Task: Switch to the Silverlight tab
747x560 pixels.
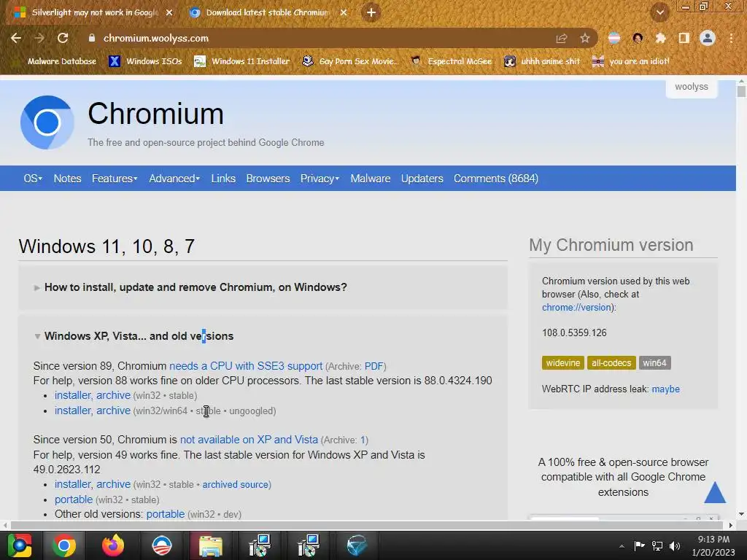Action: click(94, 12)
